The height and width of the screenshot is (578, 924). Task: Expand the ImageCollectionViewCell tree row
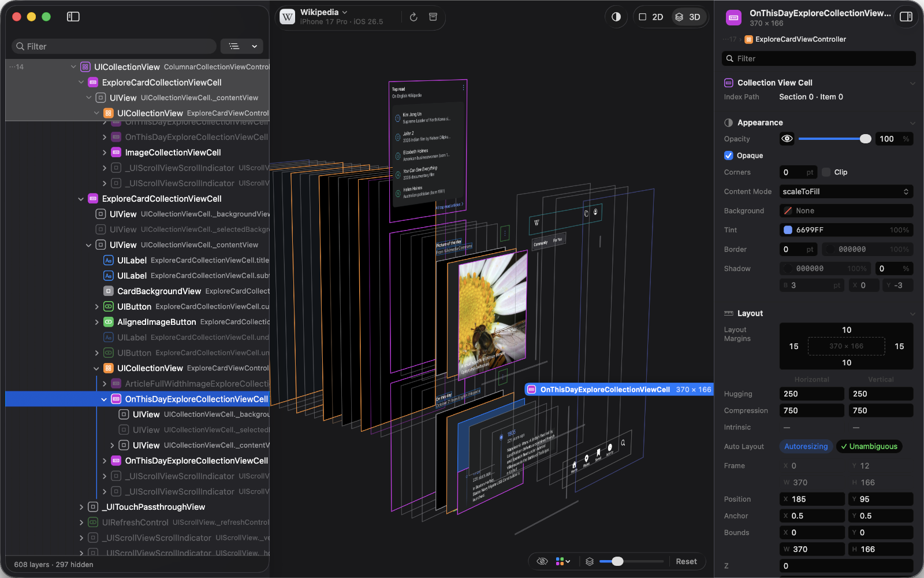(x=105, y=153)
